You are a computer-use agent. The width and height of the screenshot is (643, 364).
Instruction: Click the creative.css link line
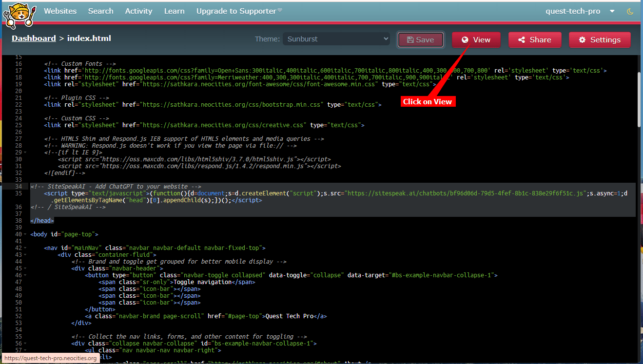(x=204, y=125)
